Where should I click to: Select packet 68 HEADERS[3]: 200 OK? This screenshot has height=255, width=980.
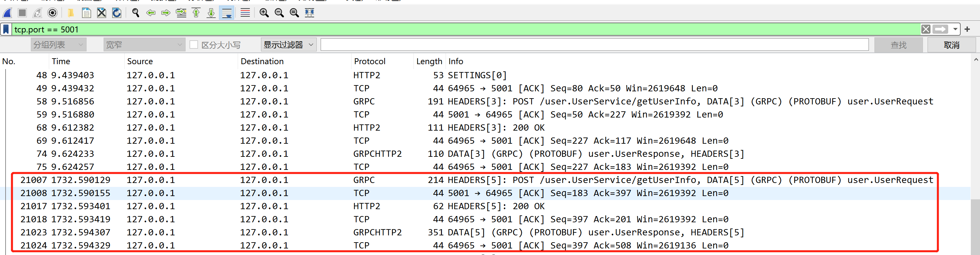(485, 128)
